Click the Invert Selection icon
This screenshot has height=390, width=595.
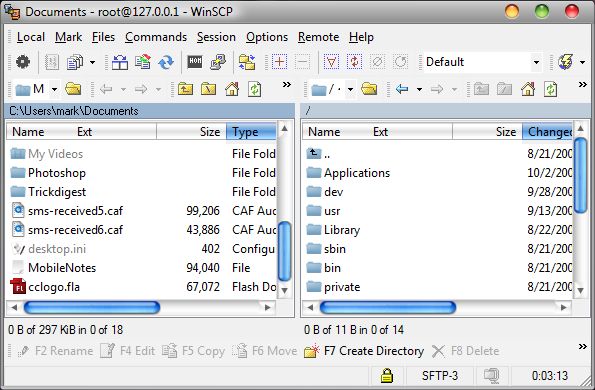(354, 61)
